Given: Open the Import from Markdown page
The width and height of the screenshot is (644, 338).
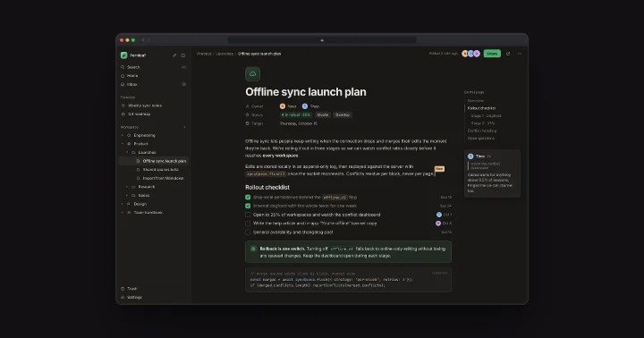Looking at the screenshot, I should [154, 178].
